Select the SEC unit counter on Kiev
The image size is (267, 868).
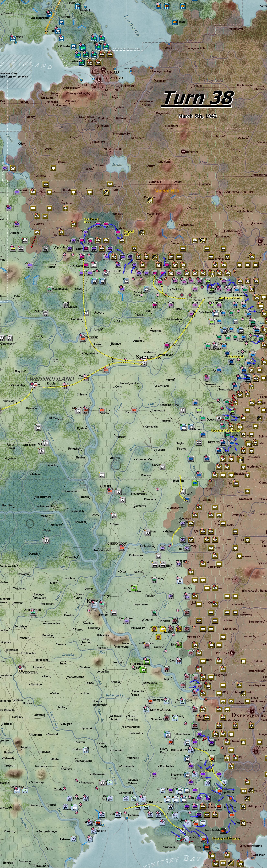coord(94,605)
